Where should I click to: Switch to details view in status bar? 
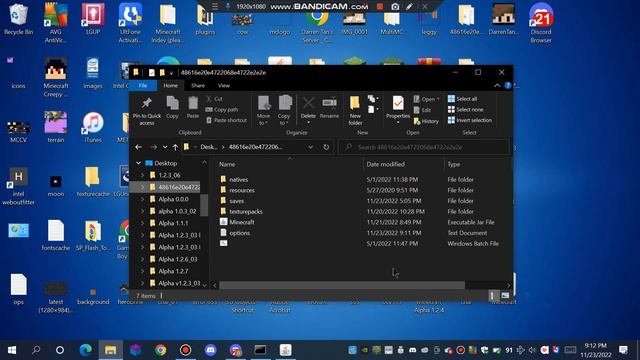tap(493, 296)
